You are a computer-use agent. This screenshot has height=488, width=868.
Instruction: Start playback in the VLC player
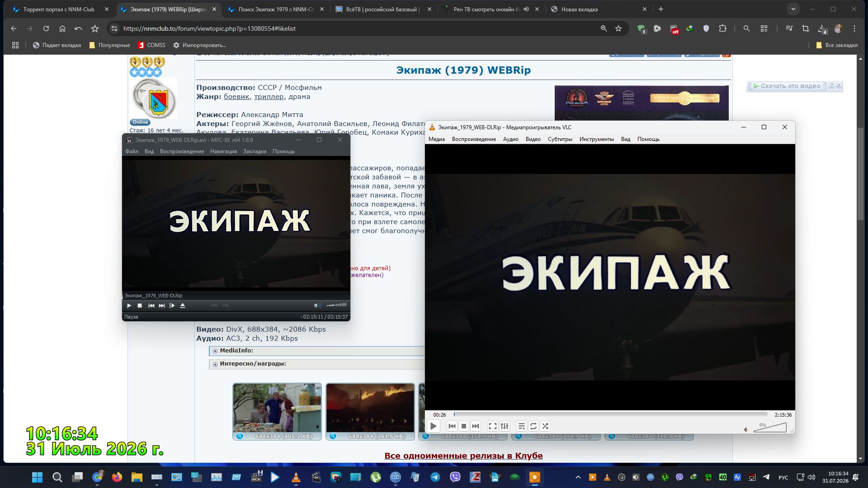point(433,426)
